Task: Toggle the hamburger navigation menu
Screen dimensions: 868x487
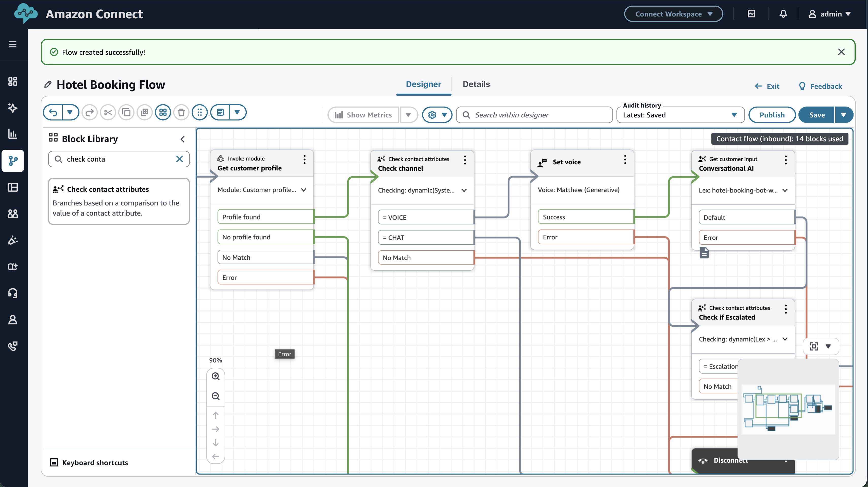Action: (x=13, y=44)
